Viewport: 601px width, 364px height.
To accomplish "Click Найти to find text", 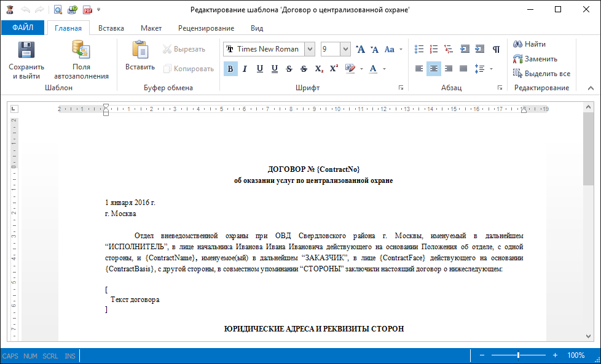I will click(529, 44).
